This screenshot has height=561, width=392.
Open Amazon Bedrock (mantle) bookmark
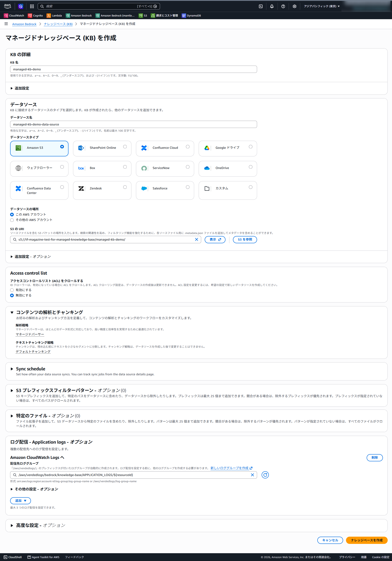tap(115, 16)
